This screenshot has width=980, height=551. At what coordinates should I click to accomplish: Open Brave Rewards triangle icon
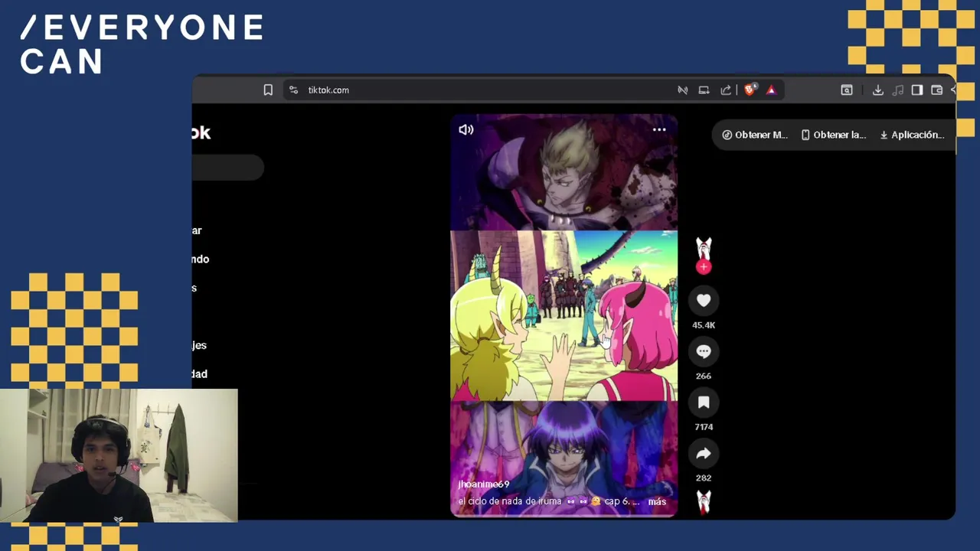771,90
